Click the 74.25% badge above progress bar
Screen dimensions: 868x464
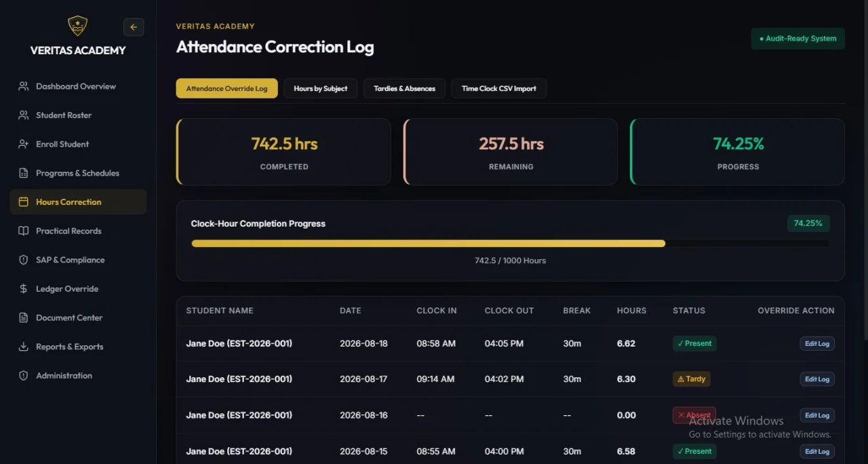(x=808, y=223)
